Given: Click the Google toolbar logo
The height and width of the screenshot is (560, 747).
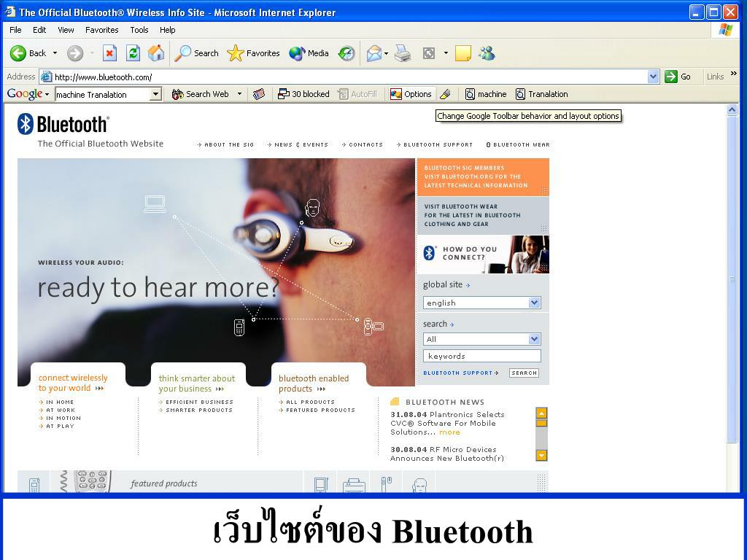Looking at the screenshot, I should coord(25,94).
